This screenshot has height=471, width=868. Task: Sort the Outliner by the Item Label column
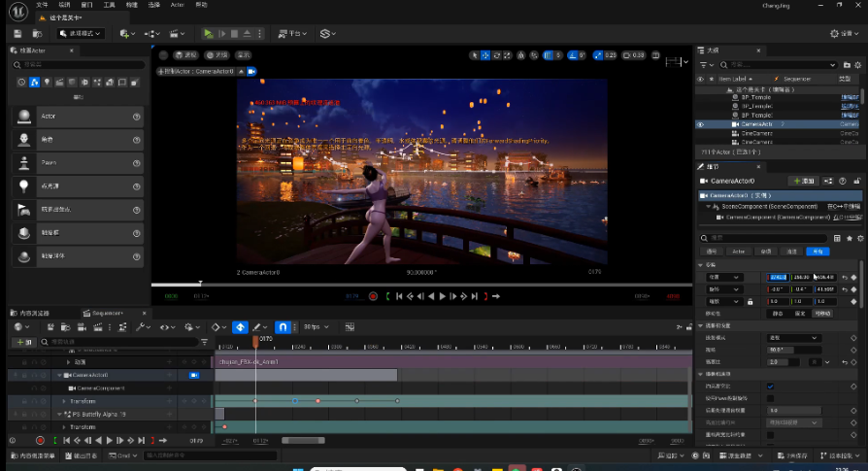tap(734, 79)
